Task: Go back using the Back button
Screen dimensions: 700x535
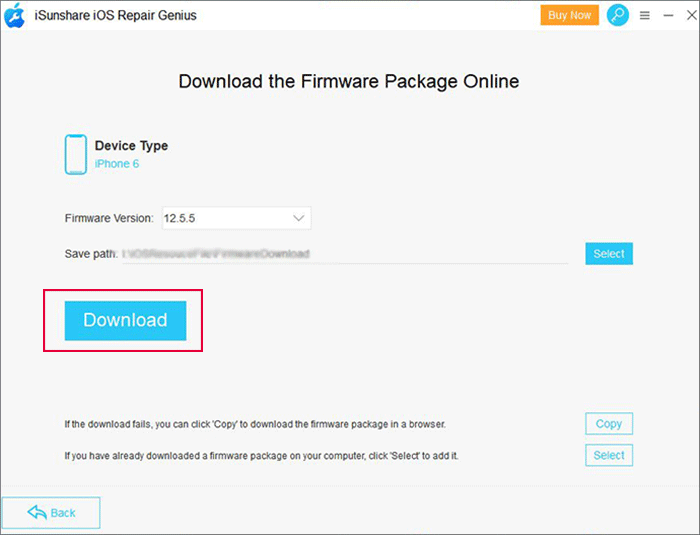Action: 51,513
